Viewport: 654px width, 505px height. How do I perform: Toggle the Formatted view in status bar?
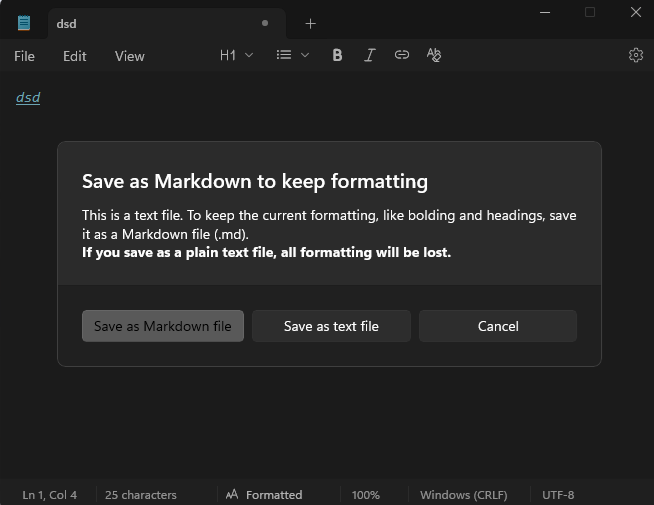tap(264, 495)
